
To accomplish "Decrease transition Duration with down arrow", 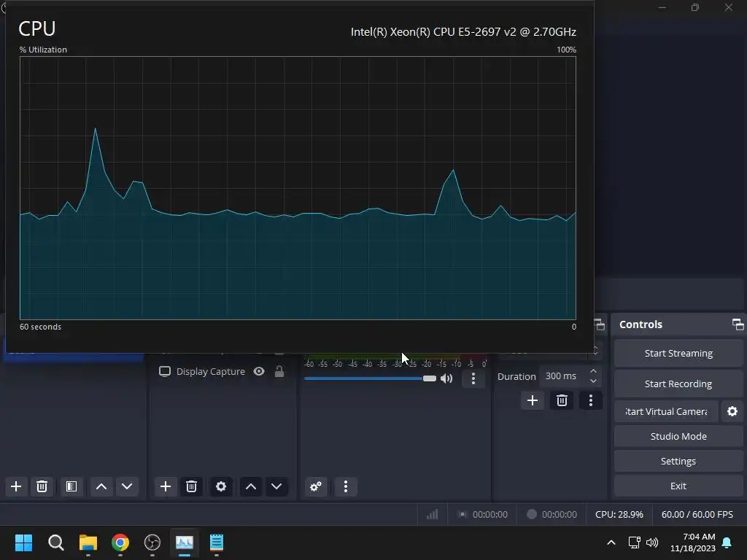I will pyautogui.click(x=593, y=381).
